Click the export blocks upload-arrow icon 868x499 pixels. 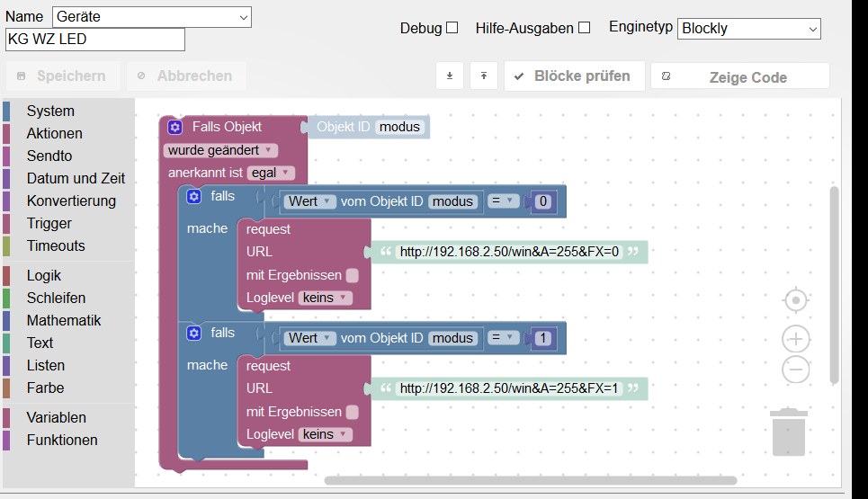pos(484,76)
